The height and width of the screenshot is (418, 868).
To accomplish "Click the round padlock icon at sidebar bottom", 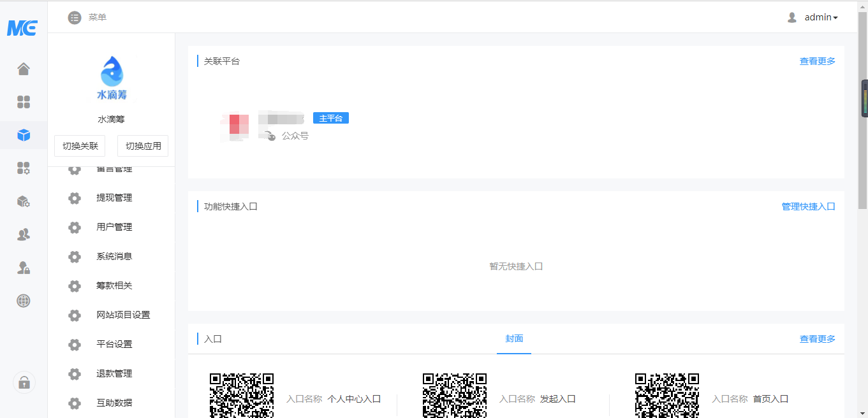I will 24,382.
